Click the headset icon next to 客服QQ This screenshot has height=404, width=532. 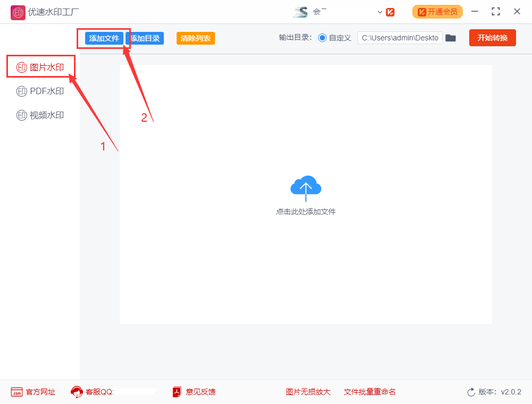[x=77, y=392]
